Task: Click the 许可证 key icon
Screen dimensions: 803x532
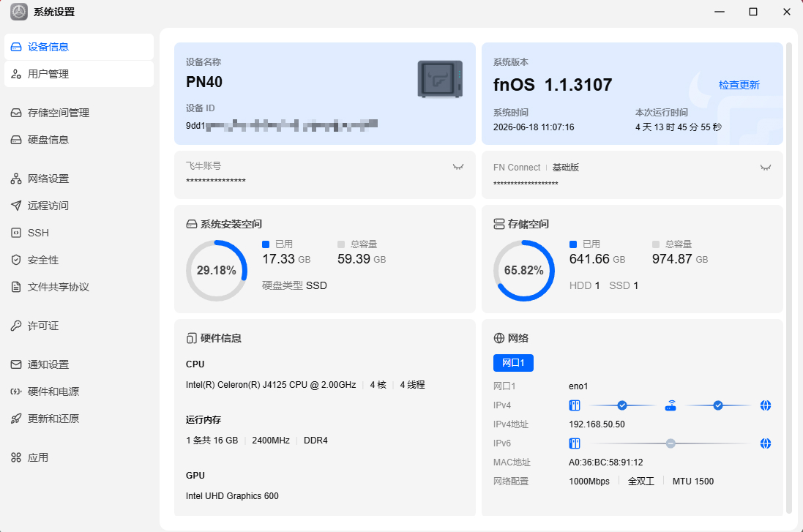Action: click(x=16, y=326)
